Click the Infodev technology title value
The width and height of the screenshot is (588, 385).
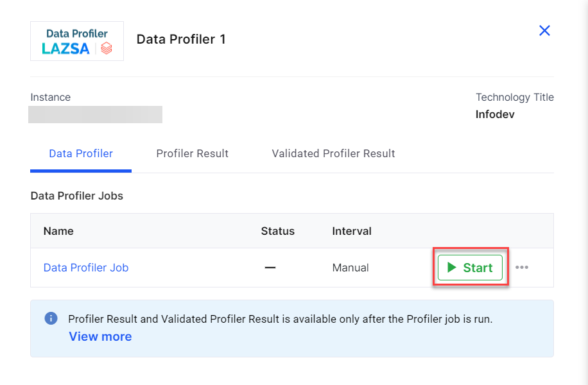495,114
